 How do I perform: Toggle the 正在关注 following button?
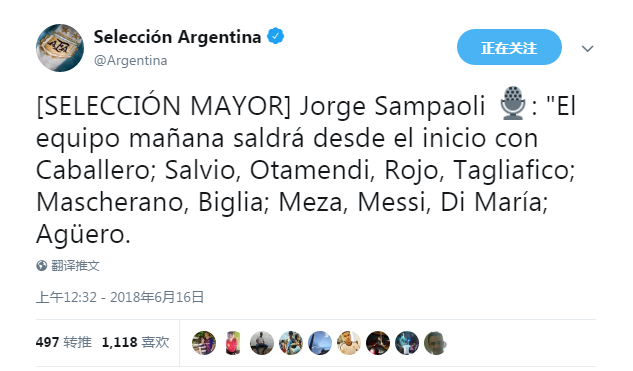coord(509,48)
